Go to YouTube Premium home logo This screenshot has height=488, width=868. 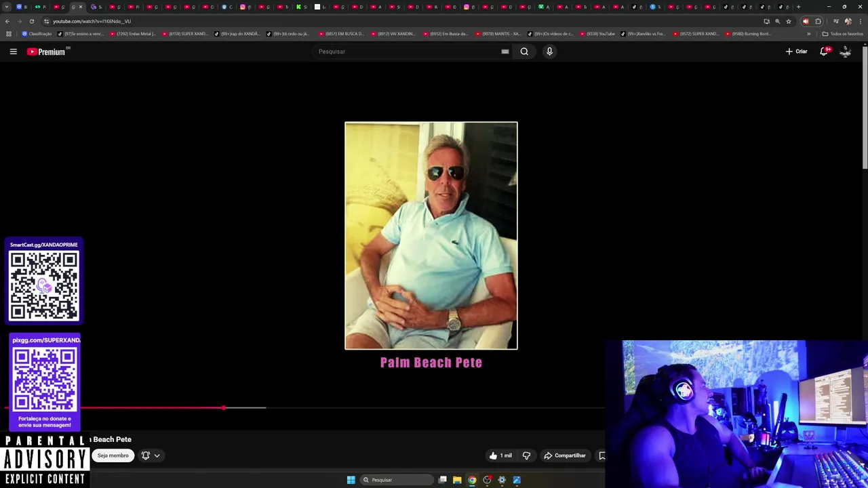45,52
